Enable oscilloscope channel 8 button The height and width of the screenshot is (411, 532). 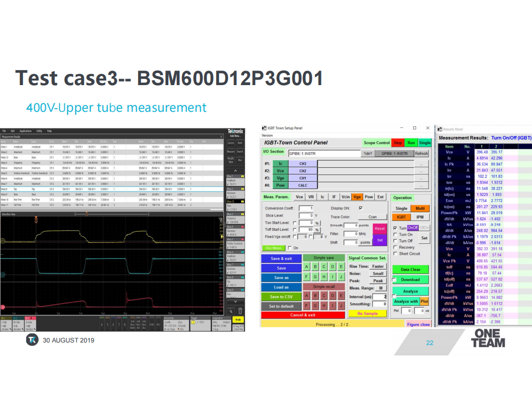125,324
